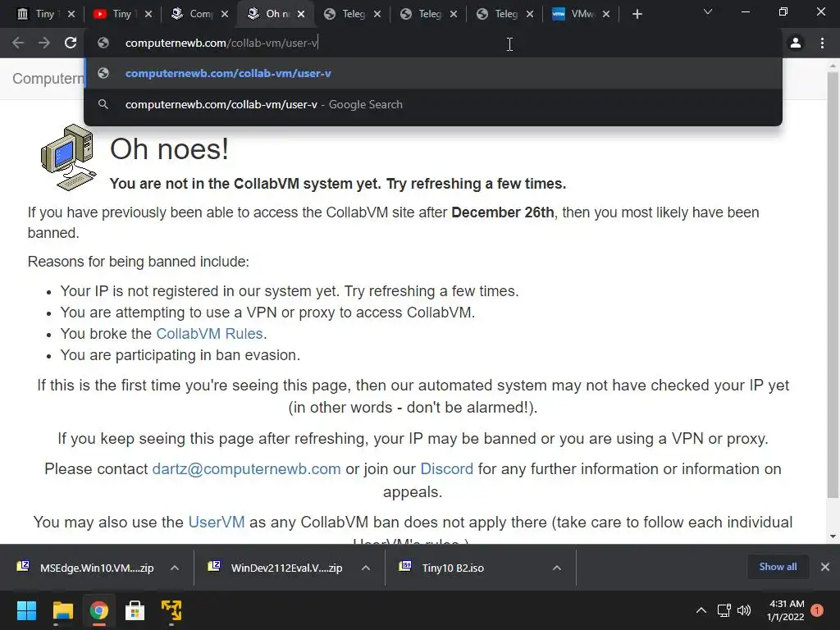Expand options for MSEdge.Win10.VM zip download
Image resolution: width=840 pixels, height=630 pixels.
[175, 568]
